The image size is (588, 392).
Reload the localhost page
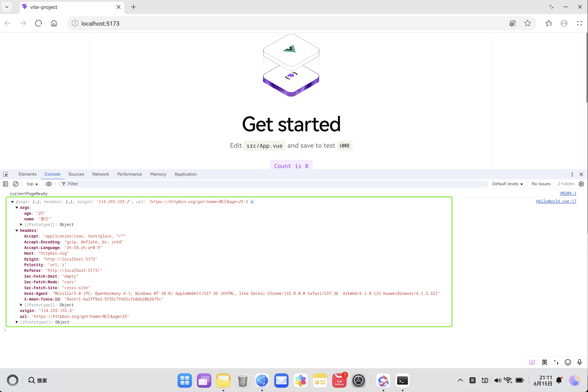38,23
